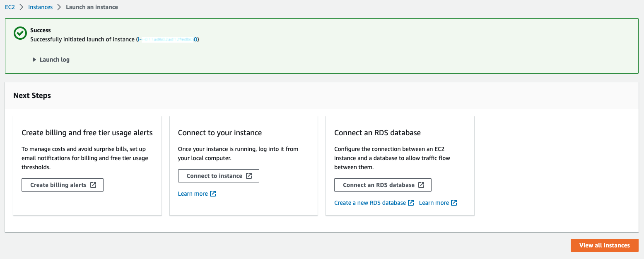The height and width of the screenshot is (259, 644).
Task: Click the green Success checkmark icon
Action: point(20,34)
